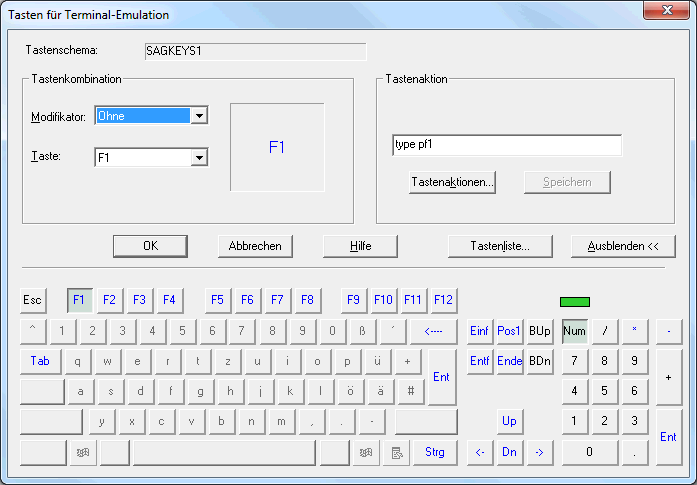
Task: Select the F6 key
Action: [247, 300]
